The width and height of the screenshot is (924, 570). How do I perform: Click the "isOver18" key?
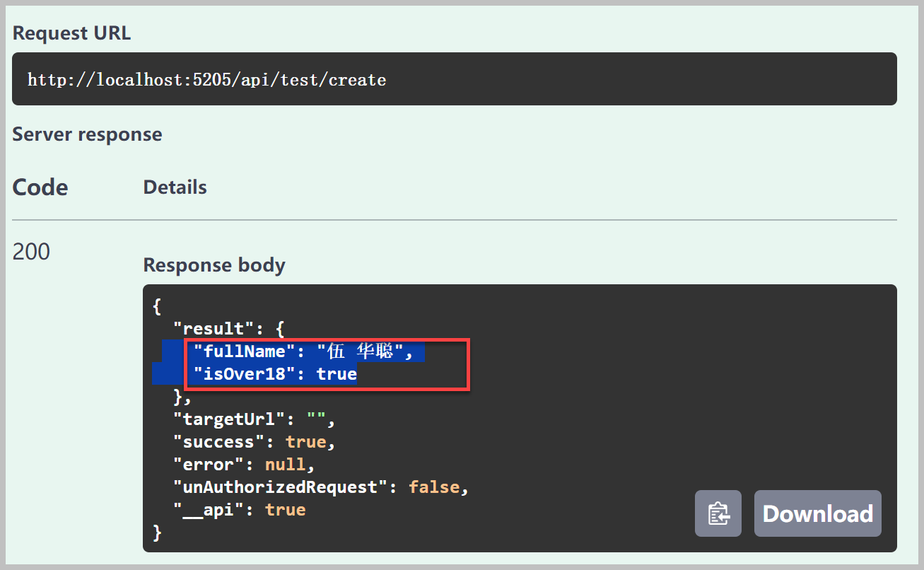pos(245,374)
